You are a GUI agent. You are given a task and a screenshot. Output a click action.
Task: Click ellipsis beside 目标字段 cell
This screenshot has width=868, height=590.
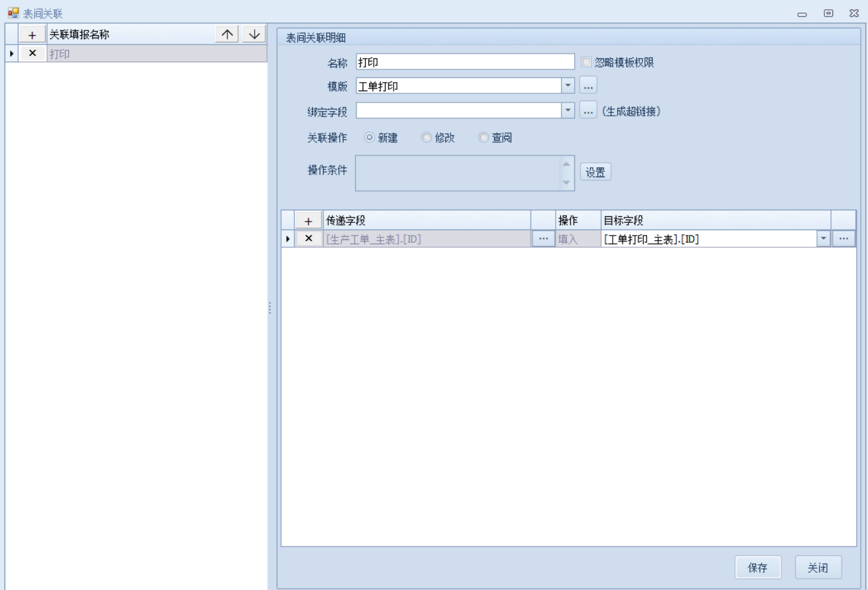843,239
